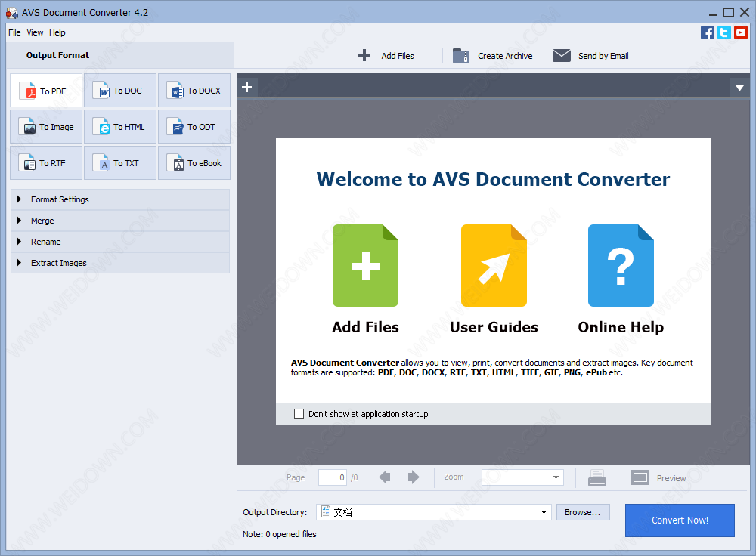Choose the To HTML output format
This screenshot has width=756, height=556.
120,127
